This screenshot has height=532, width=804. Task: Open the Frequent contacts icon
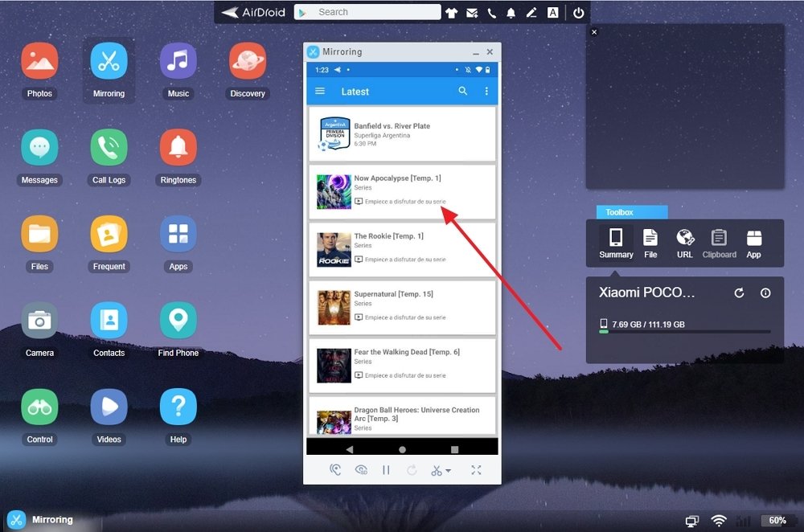pyautogui.click(x=109, y=234)
